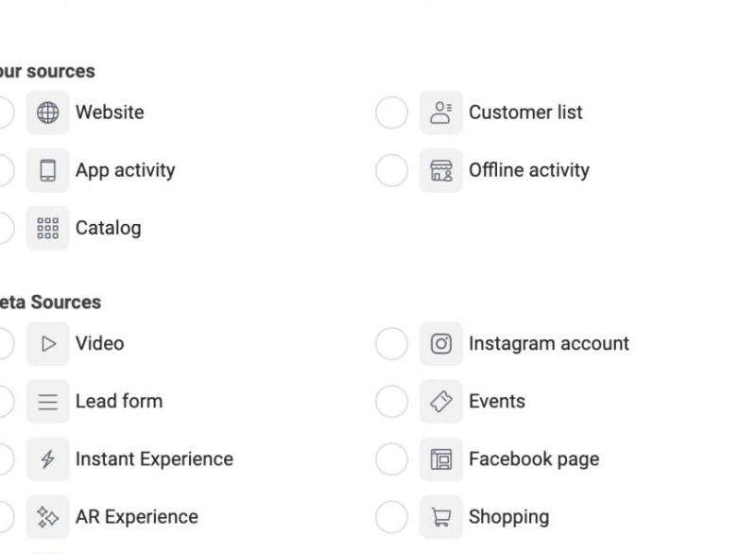Click the Lead form lines icon
This screenshot has height=554, width=756.
[47, 402]
